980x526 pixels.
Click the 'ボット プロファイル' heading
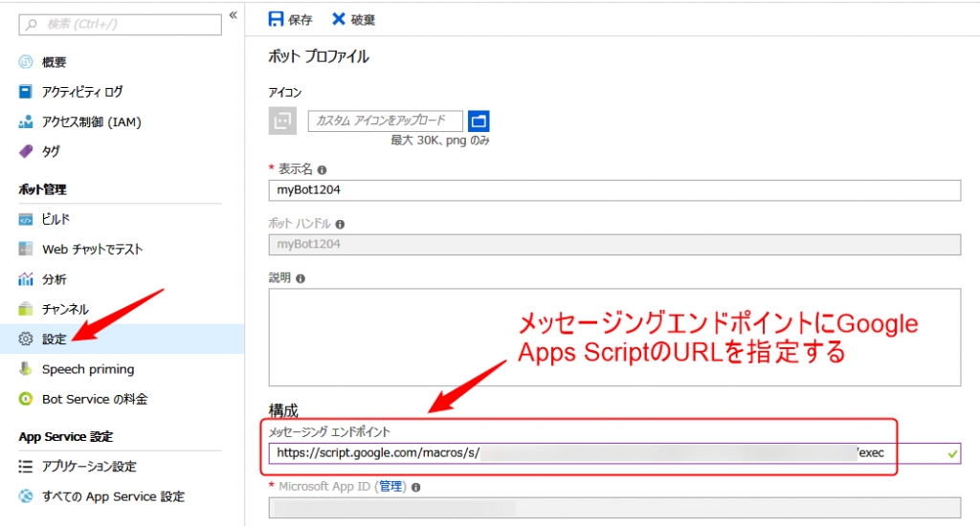click(319, 56)
